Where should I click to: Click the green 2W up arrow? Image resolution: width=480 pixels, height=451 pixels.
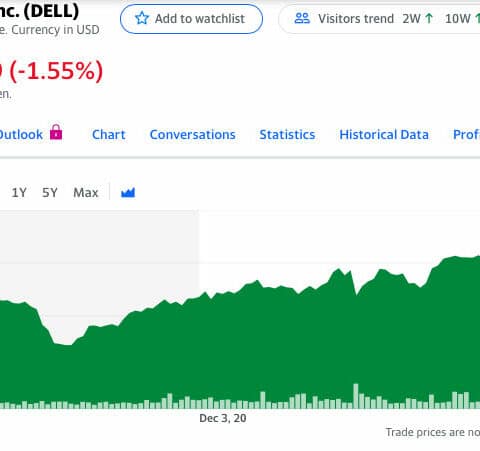click(x=429, y=18)
